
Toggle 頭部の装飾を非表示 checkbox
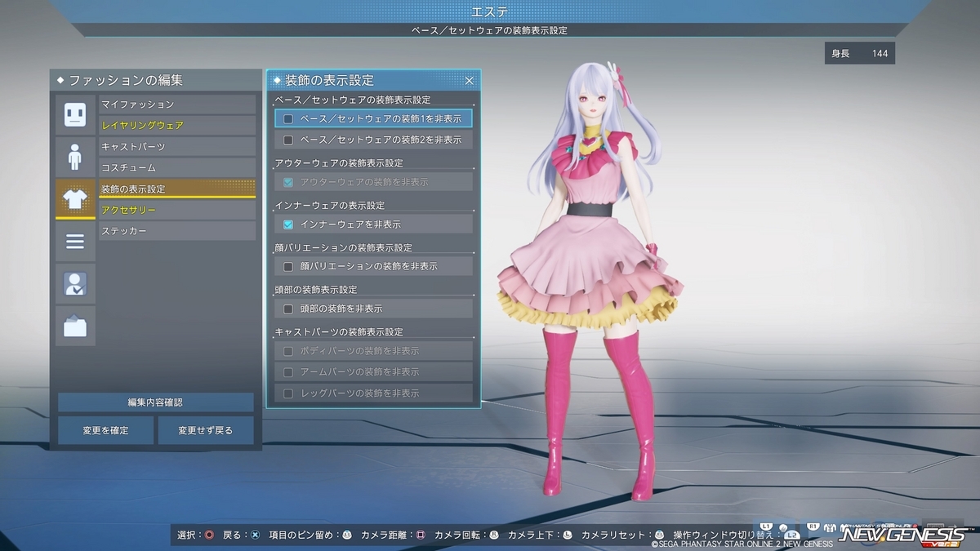(x=287, y=309)
